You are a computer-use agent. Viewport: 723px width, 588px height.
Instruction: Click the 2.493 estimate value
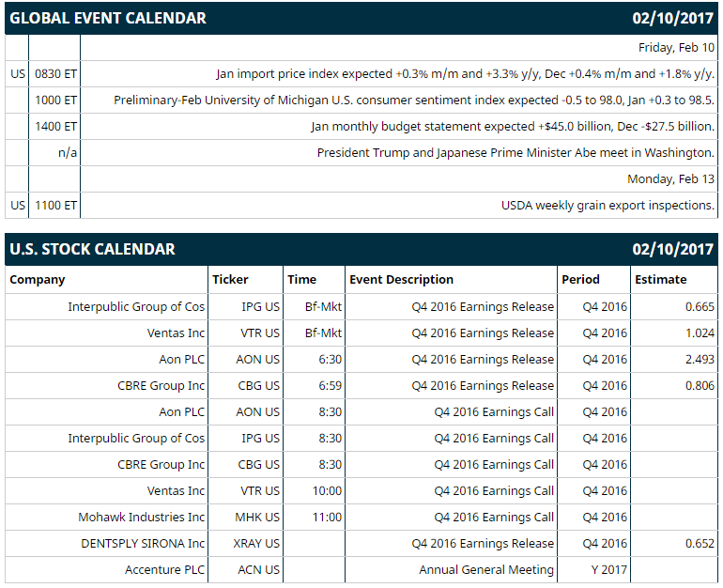click(x=700, y=360)
